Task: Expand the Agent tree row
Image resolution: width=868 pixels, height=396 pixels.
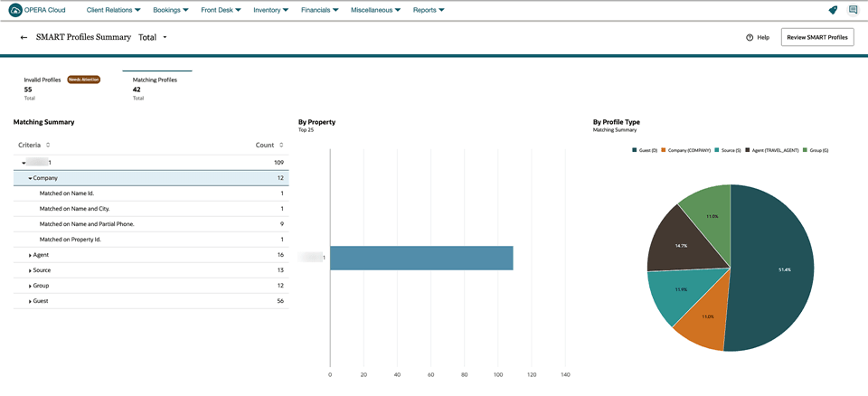Action: click(30, 255)
